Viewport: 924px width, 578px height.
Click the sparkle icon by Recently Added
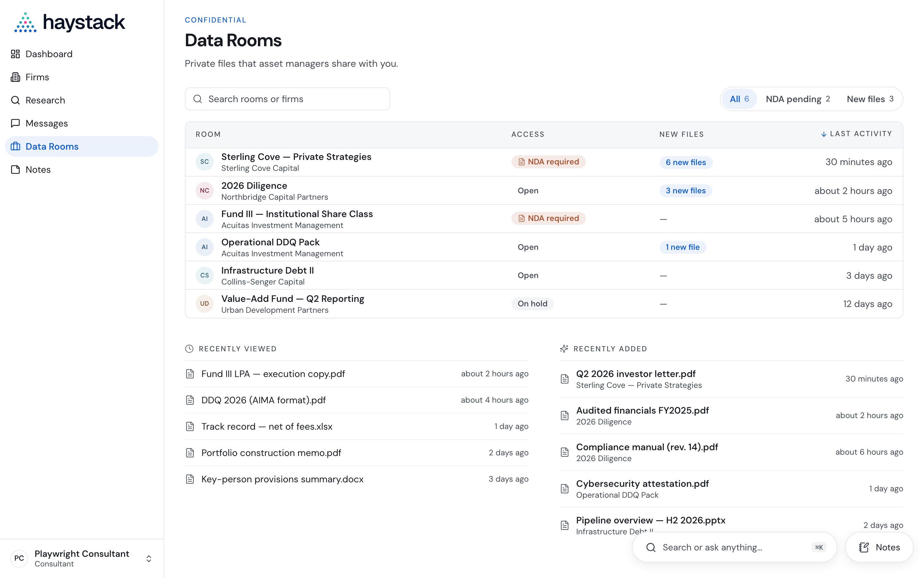564,349
